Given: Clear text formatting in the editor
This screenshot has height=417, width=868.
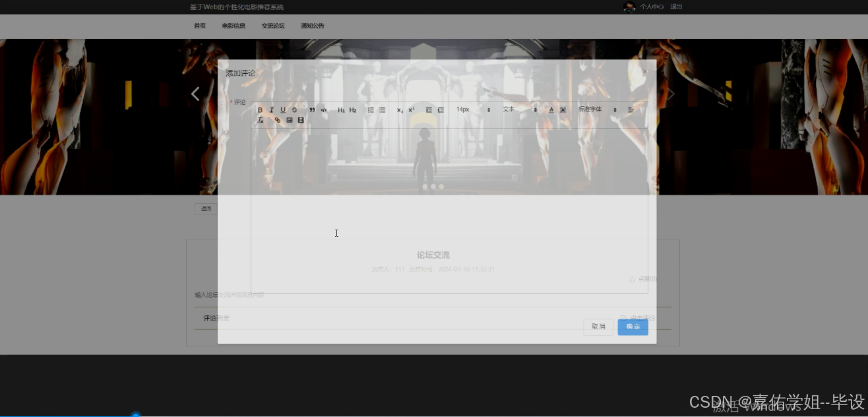Looking at the screenshot, I should click(260, 120).
